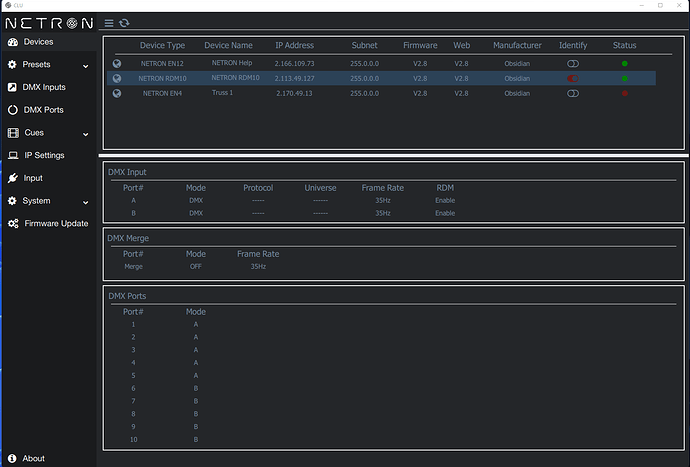Open the Input page
690x467 pixels.
(33, 178)
